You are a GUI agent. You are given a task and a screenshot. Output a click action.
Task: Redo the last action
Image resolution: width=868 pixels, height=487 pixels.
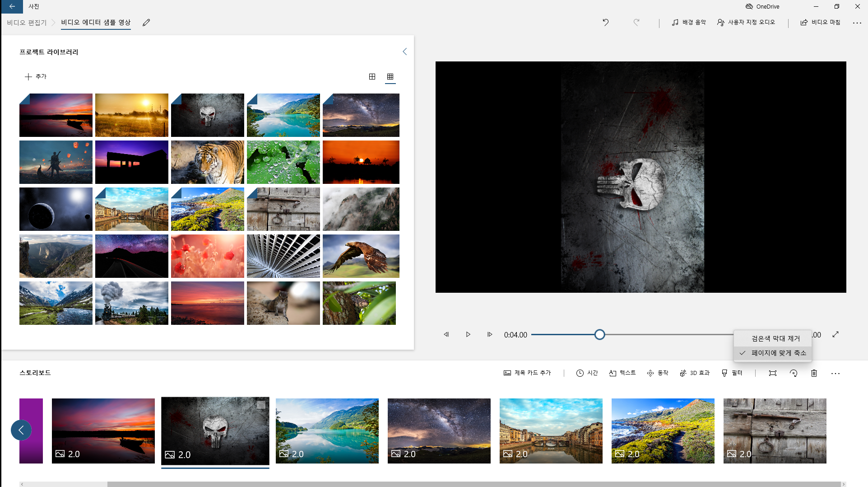click(636, 22)
